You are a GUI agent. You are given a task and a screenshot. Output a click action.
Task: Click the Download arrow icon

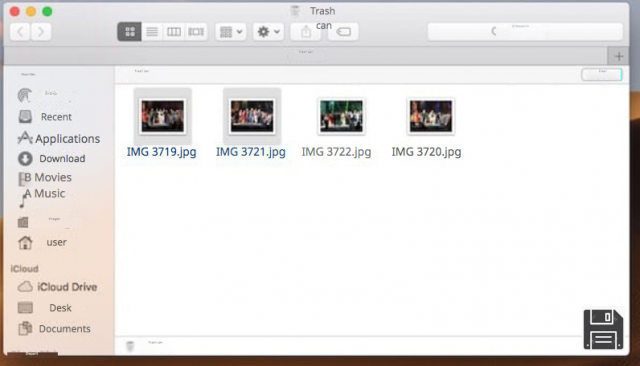(25, 158)
